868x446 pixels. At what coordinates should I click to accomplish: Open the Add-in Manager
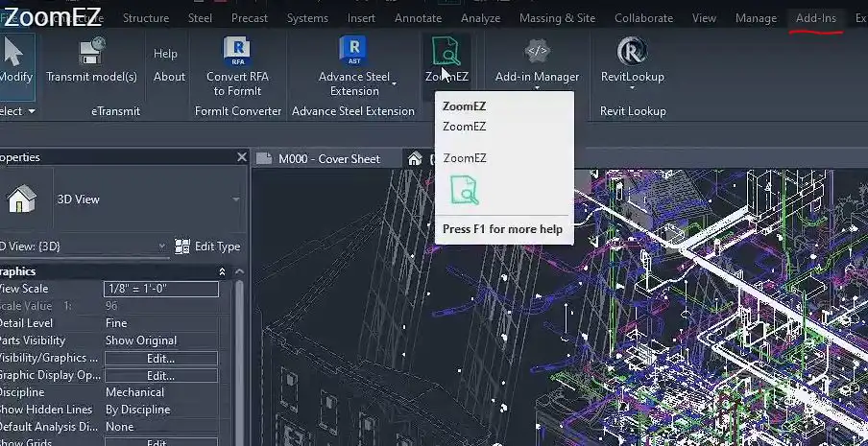537,60
